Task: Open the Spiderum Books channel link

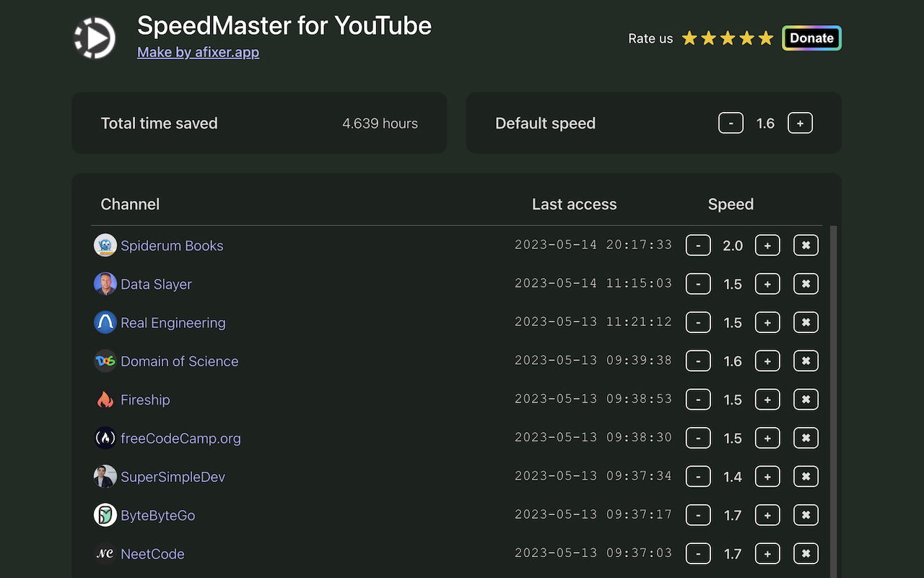Action: (x=172, y=246)
